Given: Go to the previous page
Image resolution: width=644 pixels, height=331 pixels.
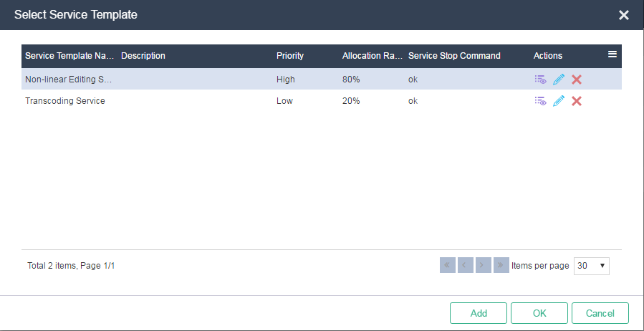Looking at the screenshot, I should point(466,265).
